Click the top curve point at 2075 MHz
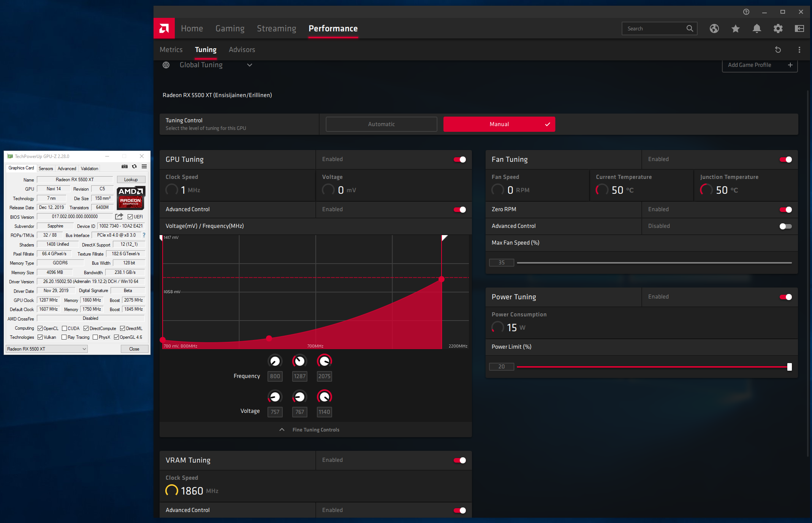812x523 pixels. coord(442,279)
